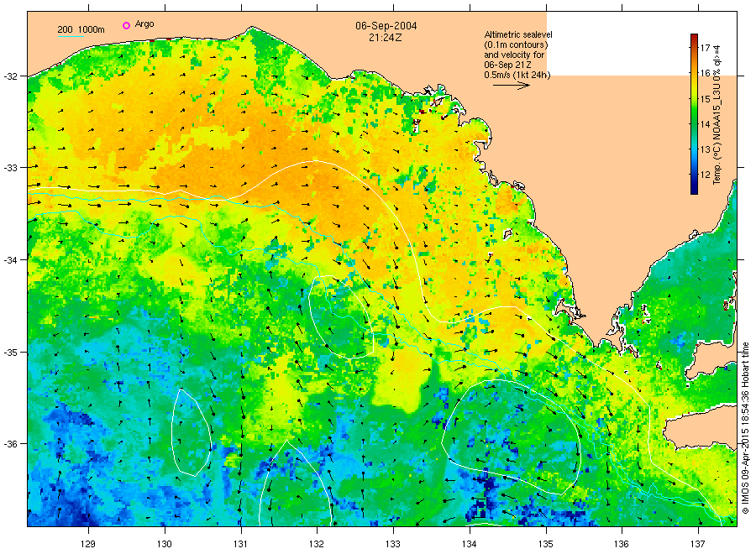Click the 129 longitude axis label
The width and height of the screenshot is (756, 554).
click(x=88, y=545)
